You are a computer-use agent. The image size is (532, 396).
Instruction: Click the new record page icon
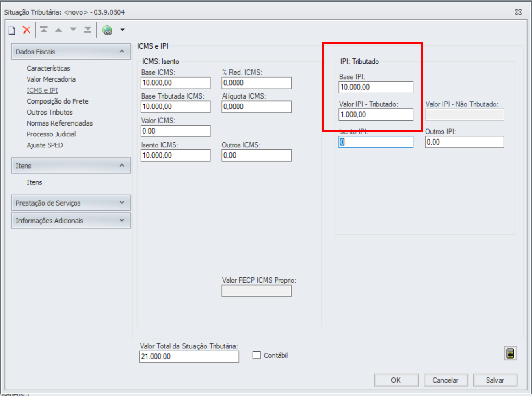12,30
